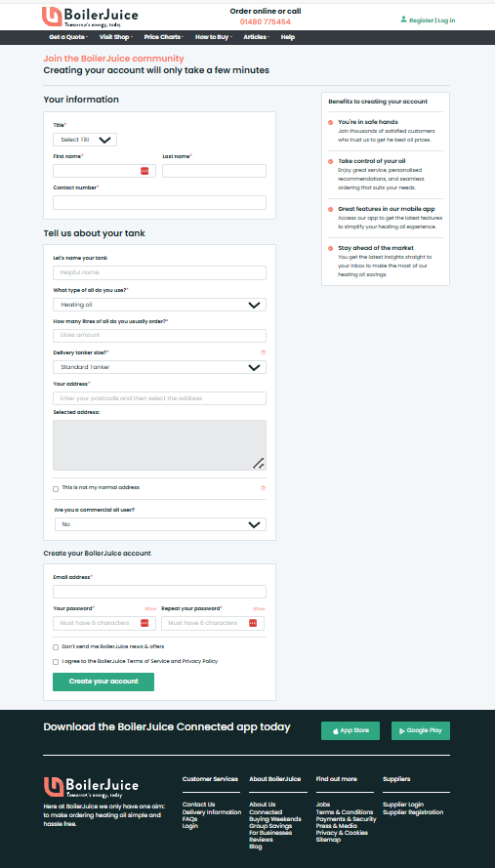
Task: Click the BoilerJuice logo in the header
Action: pyautogui.click(x=90, y=18)
